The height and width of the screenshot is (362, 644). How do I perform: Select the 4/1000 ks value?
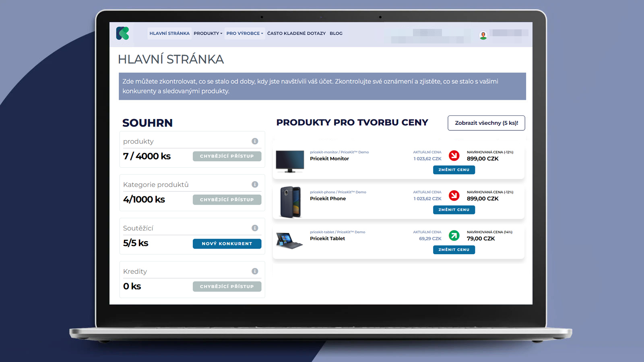(144, 200)
